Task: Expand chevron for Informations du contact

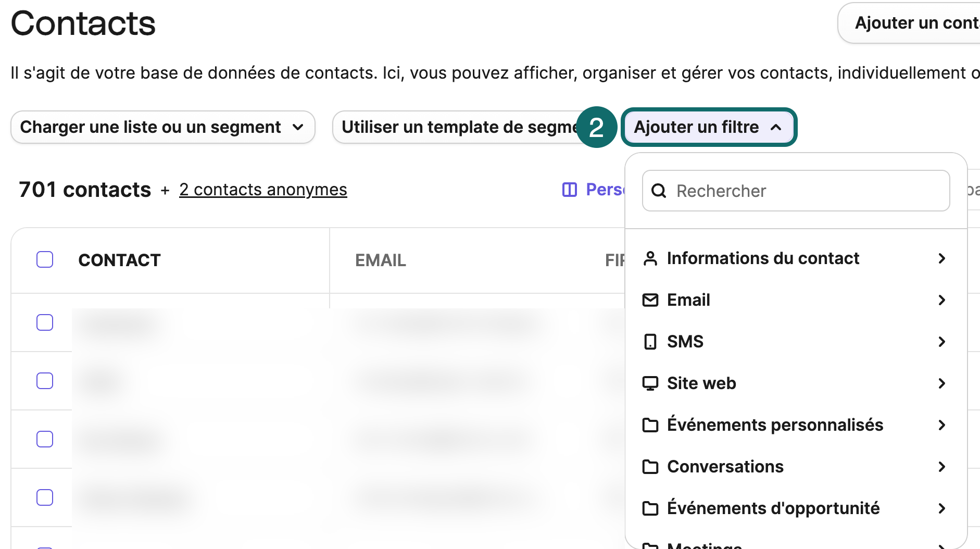Action: [941, 258]
